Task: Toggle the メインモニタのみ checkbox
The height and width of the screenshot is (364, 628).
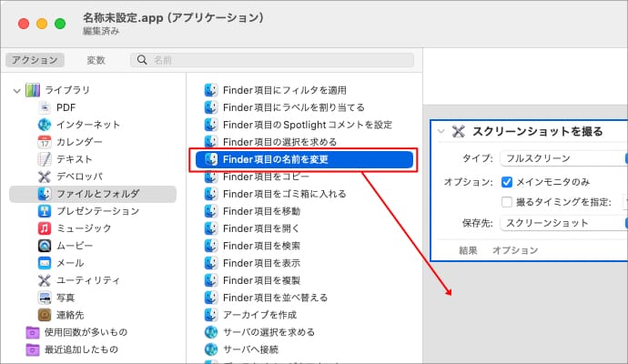Action: click(508, 181)
